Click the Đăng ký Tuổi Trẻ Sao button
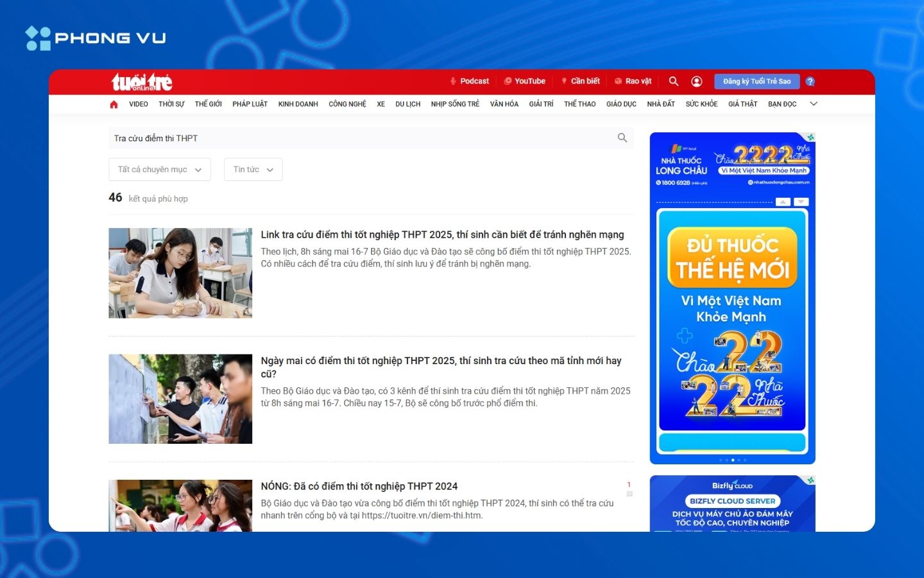The image size is (924, 578). (x=757, y=81)
